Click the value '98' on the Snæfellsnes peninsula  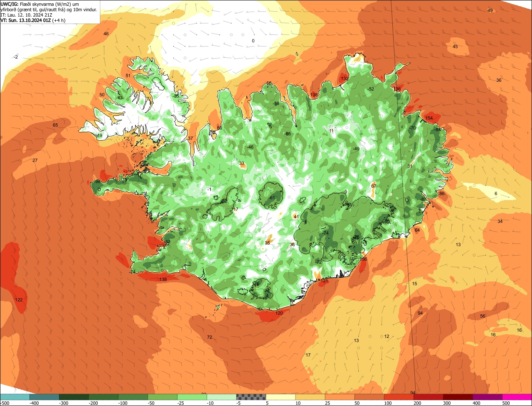(x=98, y=181)
